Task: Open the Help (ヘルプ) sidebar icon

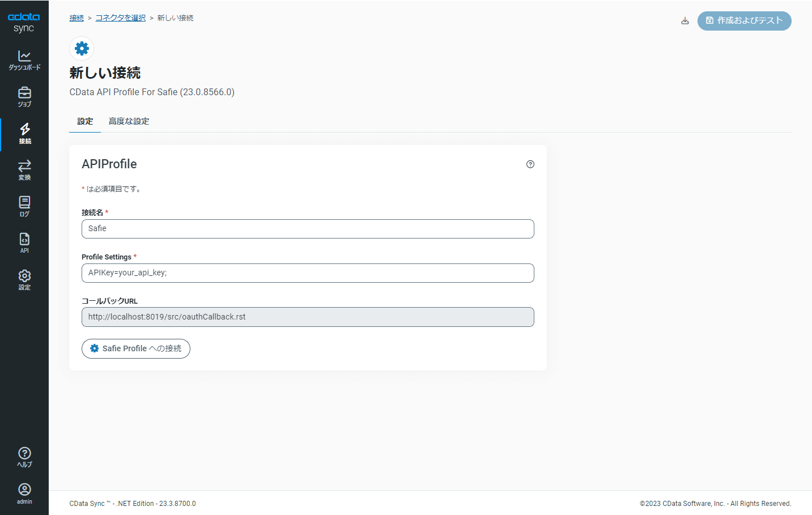Action: click(x=24, y=457)
